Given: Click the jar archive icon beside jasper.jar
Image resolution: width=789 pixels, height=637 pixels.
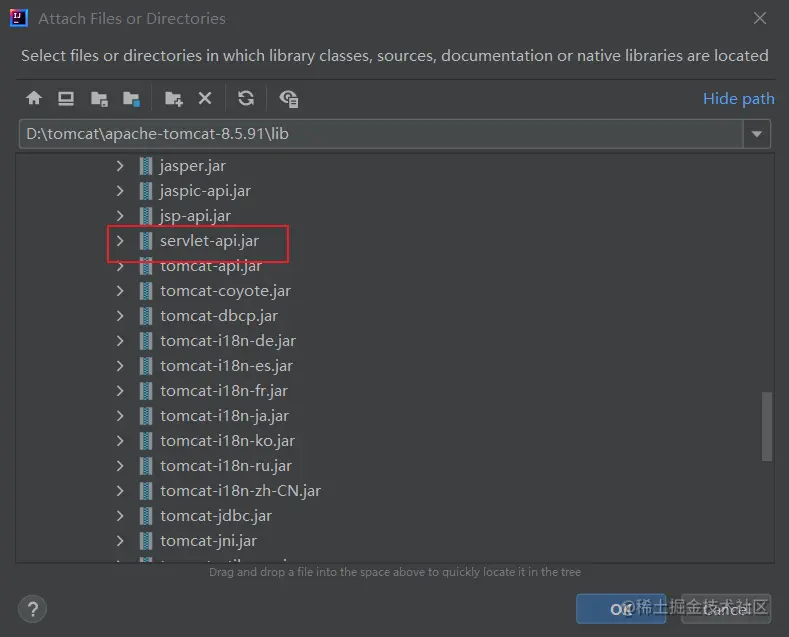Looking at the screenshot, I should coord(145,166).
